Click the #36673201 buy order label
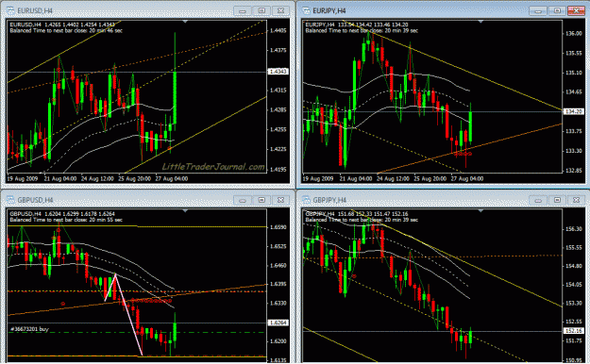Viewport: 590px width, 364px height. [29, 329]
